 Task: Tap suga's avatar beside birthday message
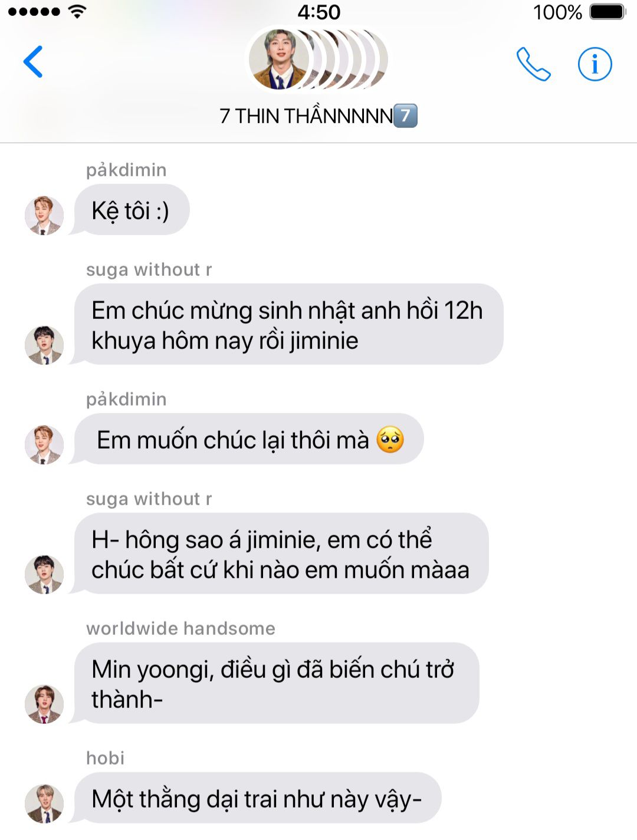tap(44, 345)
